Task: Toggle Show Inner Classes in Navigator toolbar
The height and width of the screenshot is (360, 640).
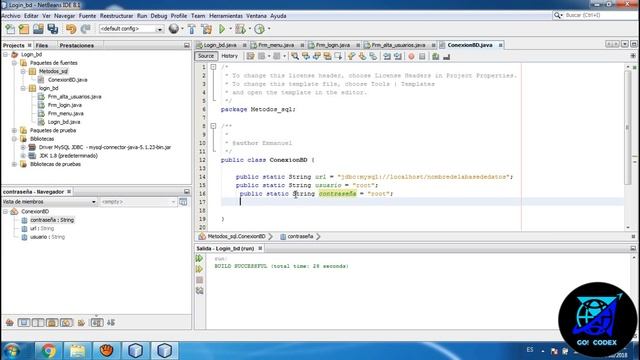Action: click(x=66, y=322)
